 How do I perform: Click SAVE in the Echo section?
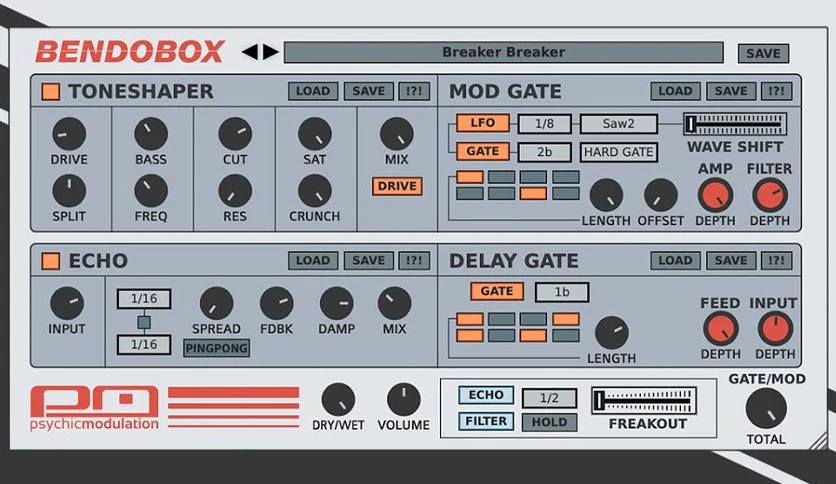(368, 261)
